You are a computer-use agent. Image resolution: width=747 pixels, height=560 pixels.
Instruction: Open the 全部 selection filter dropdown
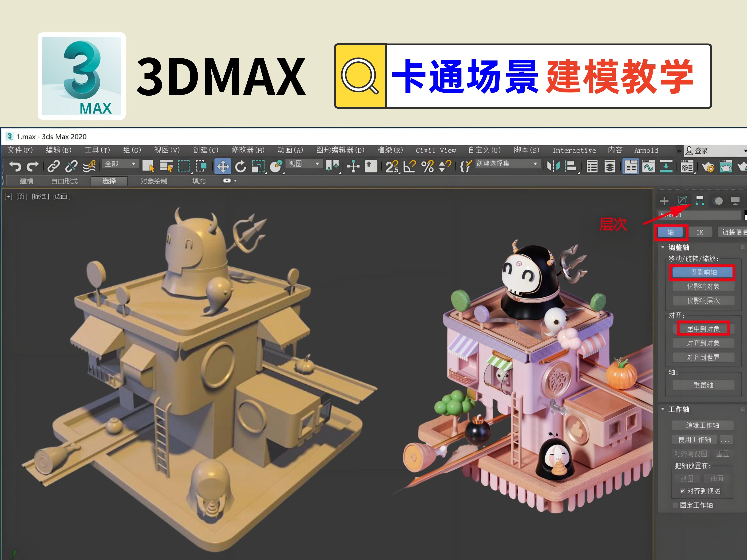click(x=120, y=164)
